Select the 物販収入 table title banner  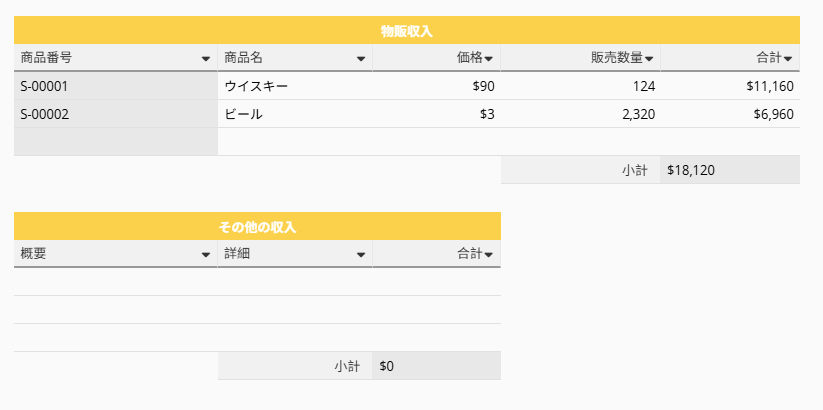pyautogui.click(x=407, y=30)
